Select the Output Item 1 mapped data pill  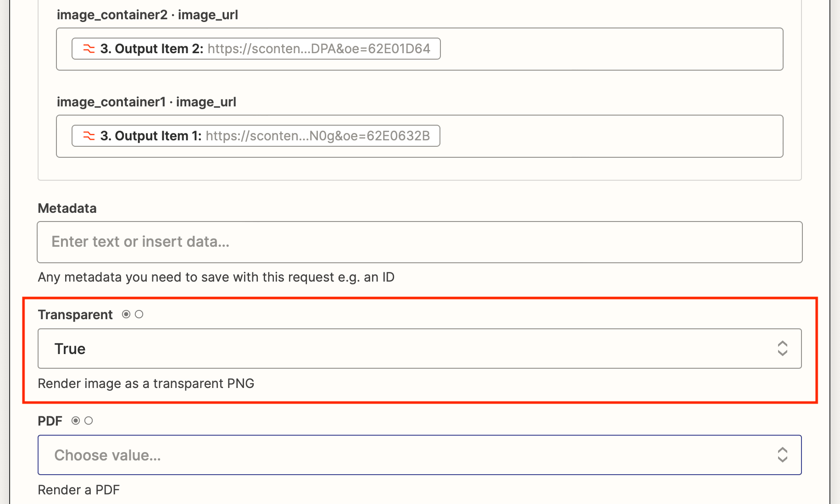256,136
